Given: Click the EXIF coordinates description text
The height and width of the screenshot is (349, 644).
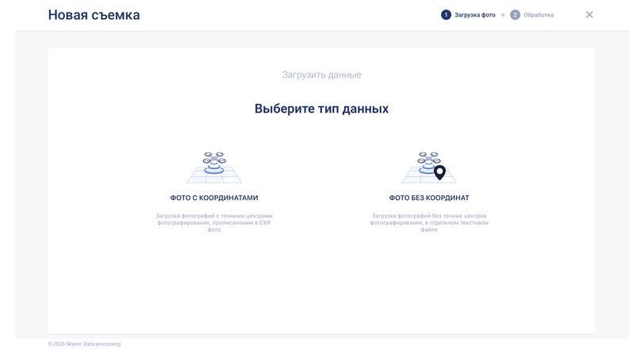Looking at the screenshot, I should (x=214, y=222).
